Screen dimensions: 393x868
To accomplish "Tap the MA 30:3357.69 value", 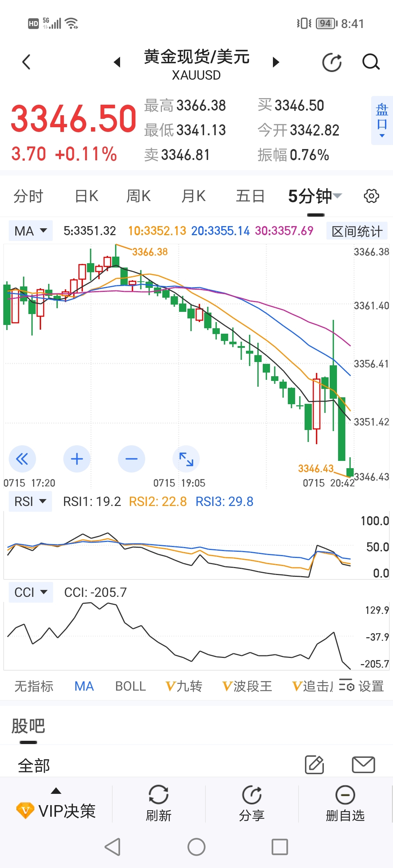I will click(x=284, y=231).
